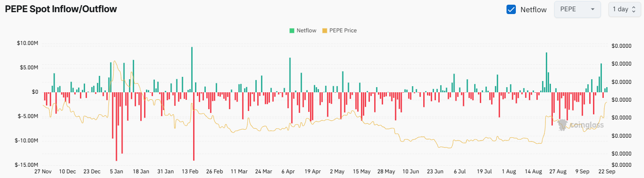Screen dimensions: 644x178
Task: Click the yellow PEPE Price legend swatch
Action: (325, 30)
